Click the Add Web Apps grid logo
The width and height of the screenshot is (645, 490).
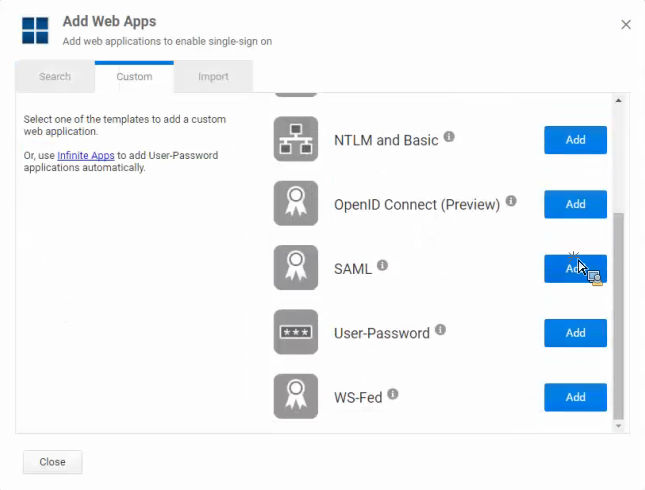35,30
